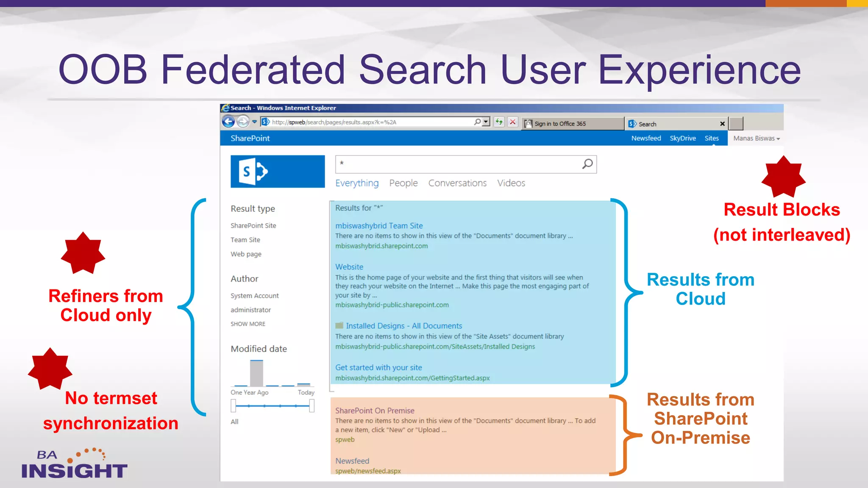Open the Newsfeed link in top bar

pyautogui.click(x=646, y=138)
